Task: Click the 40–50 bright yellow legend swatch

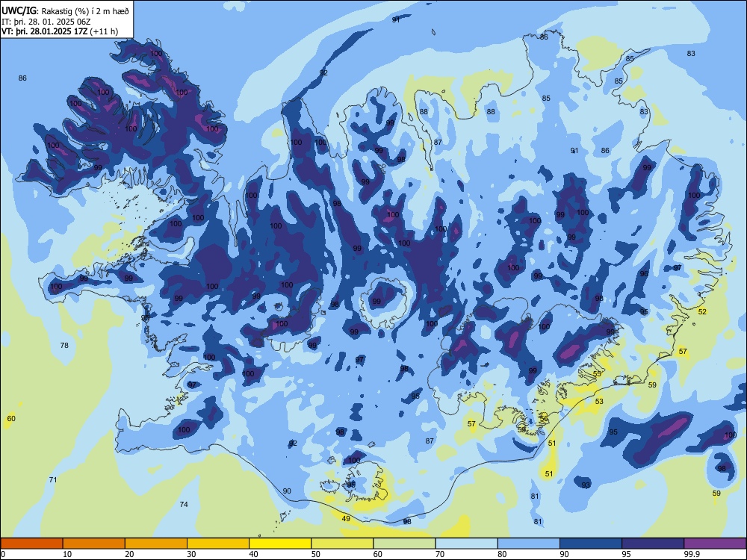Action: pos(280,544)
